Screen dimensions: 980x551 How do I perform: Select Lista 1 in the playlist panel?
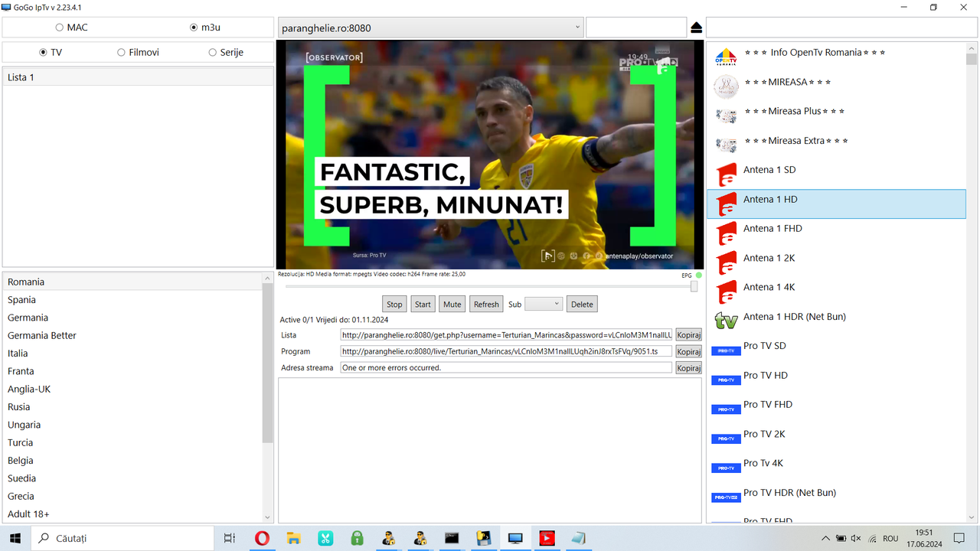pos(138,77)
